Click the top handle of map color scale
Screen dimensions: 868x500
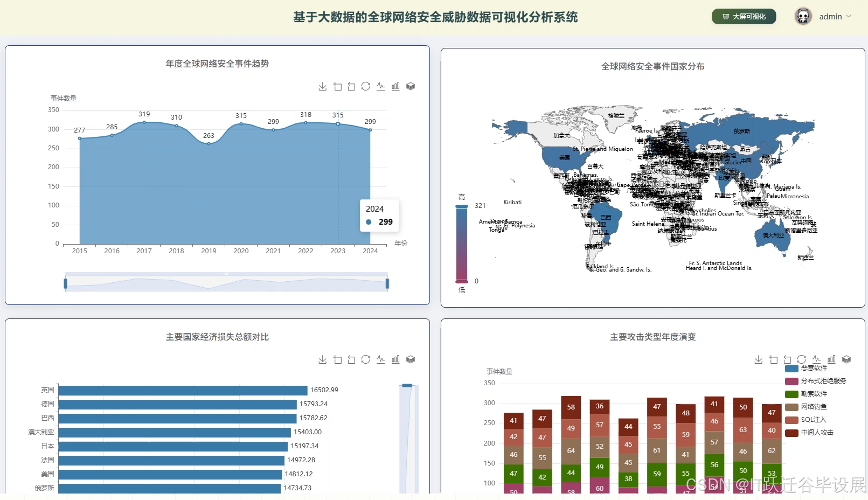coord(462,206)
